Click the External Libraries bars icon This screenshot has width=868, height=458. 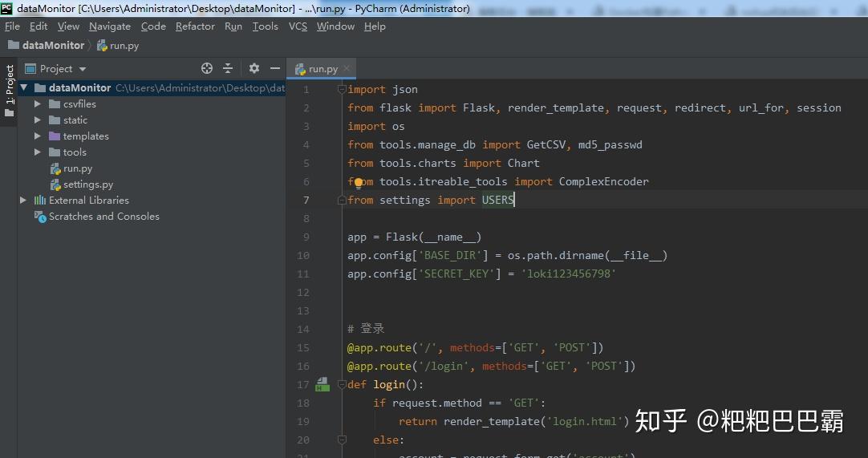[x=40, y=200]
